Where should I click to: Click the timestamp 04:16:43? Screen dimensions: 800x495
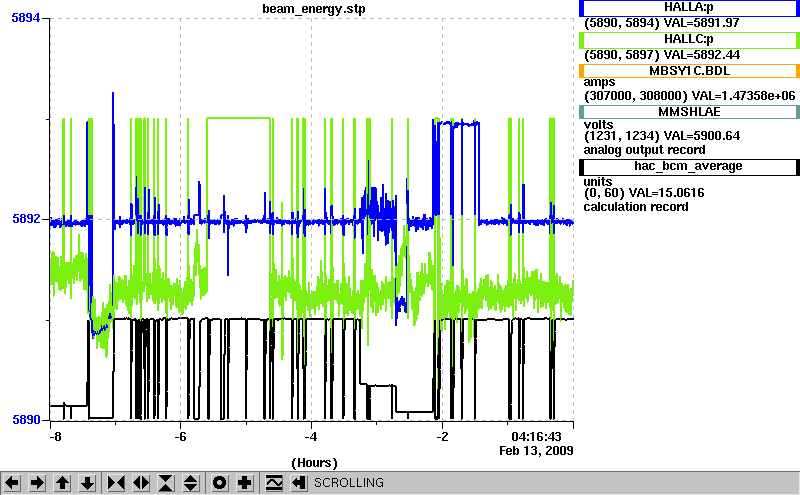pyautogui.click(x=536, y=437)
